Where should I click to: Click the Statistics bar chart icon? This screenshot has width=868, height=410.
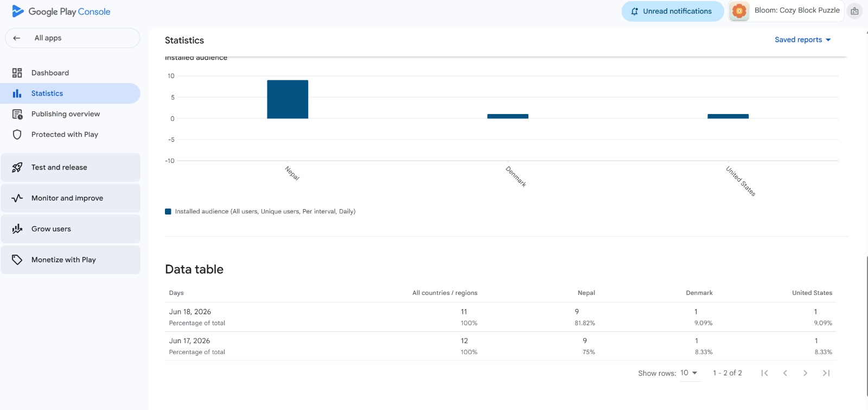(x=17, y=93)
